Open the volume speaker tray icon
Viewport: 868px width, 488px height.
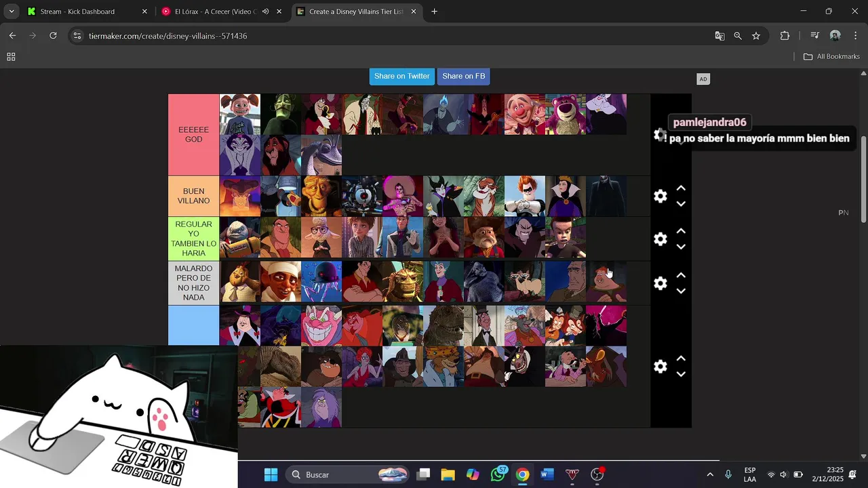[x=783, y=474]
